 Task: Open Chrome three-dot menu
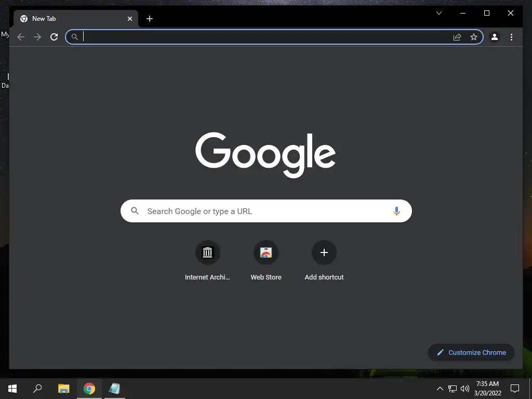[511, 37]
